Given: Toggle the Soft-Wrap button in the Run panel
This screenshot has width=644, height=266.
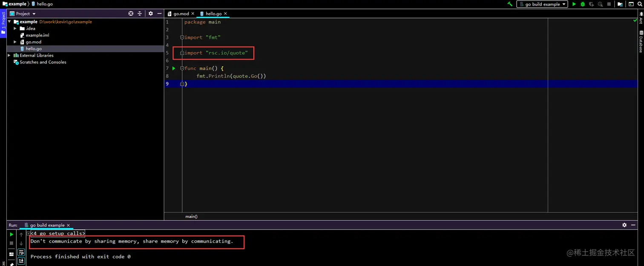Looking at the screenshot, I should 21,252.
